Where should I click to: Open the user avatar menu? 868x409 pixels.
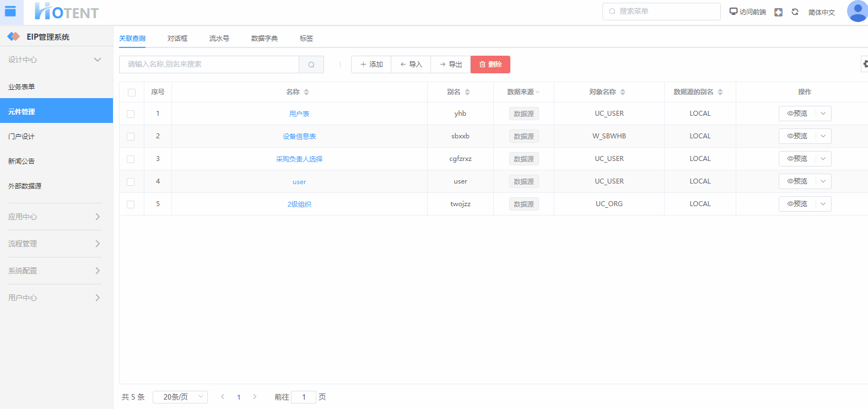[856, 11]
